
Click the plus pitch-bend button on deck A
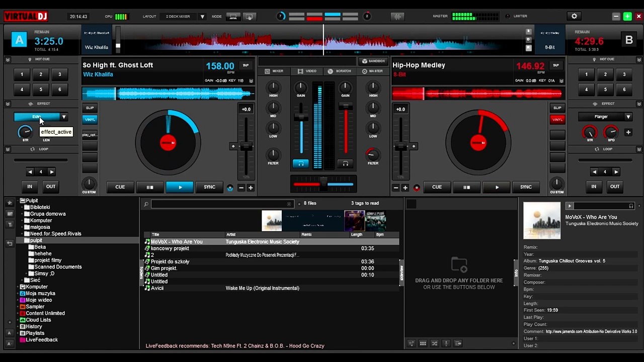tap(251, 188)
